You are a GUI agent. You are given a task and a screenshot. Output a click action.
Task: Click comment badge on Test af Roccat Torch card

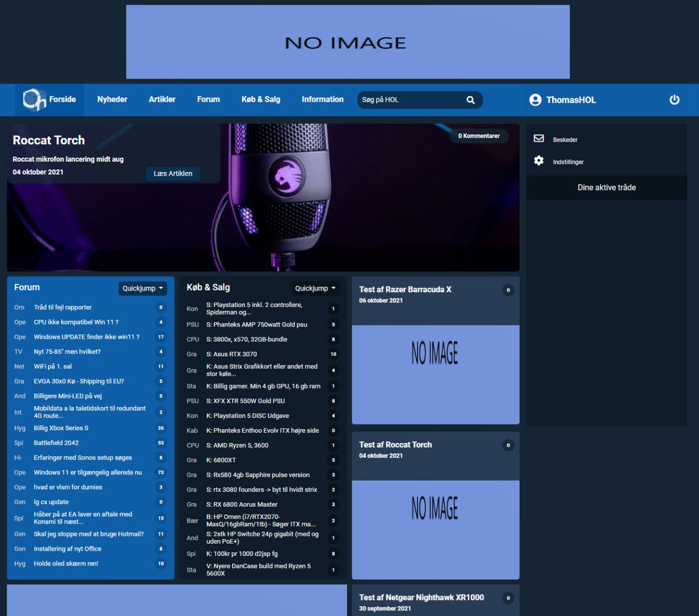(508, 445)
